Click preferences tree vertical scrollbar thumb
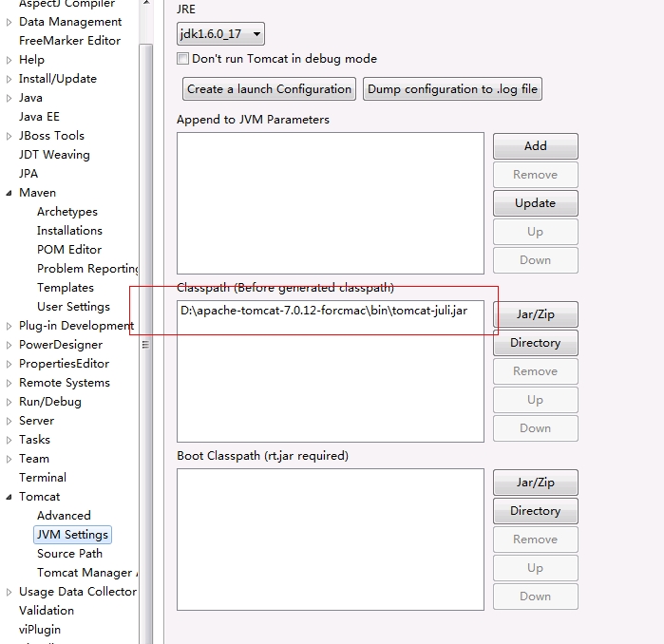 tap(145, 344)
